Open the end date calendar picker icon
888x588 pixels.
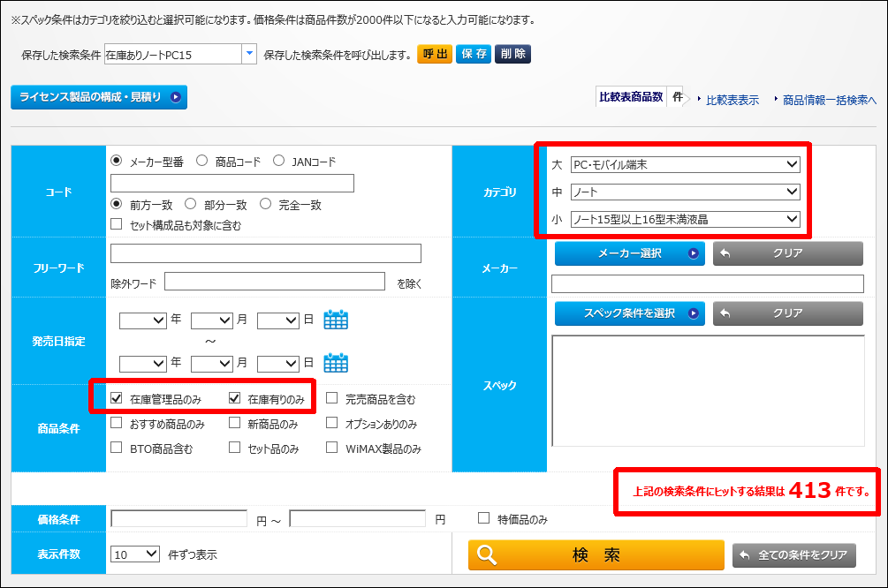[x=336, y=363]
